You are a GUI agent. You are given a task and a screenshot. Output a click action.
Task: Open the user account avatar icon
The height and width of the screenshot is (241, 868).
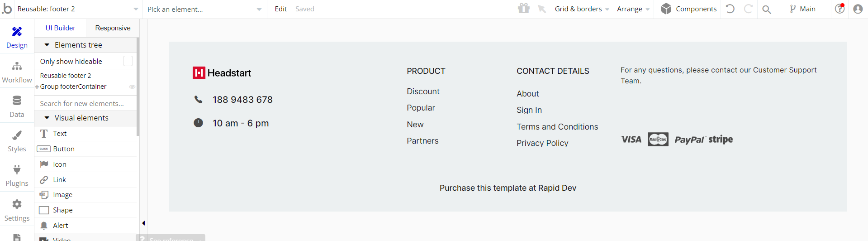click(x=858, y=9)
